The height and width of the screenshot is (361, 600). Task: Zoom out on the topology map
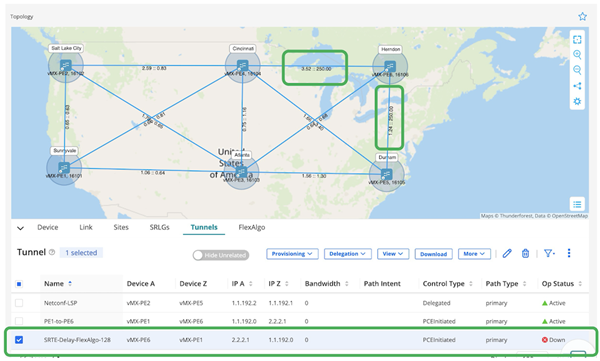click(x=577, y=70)
